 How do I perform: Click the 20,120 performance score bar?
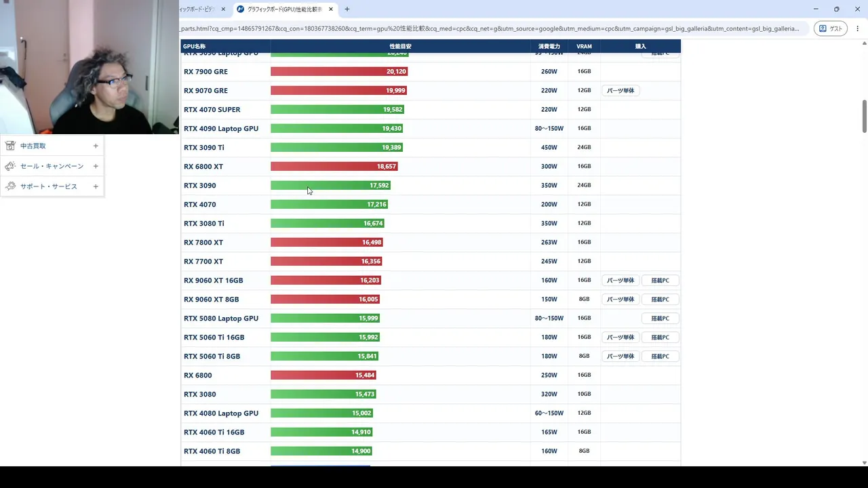(339, 72)
